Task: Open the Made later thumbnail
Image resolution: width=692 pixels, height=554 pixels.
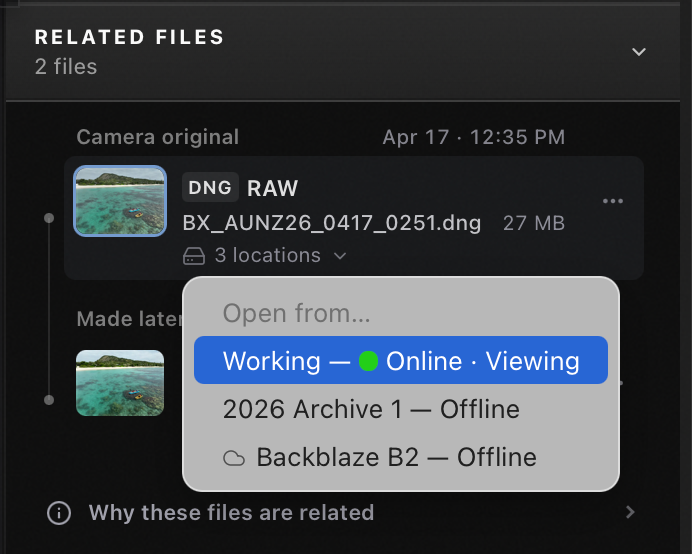Action: (x=120, y=383)
